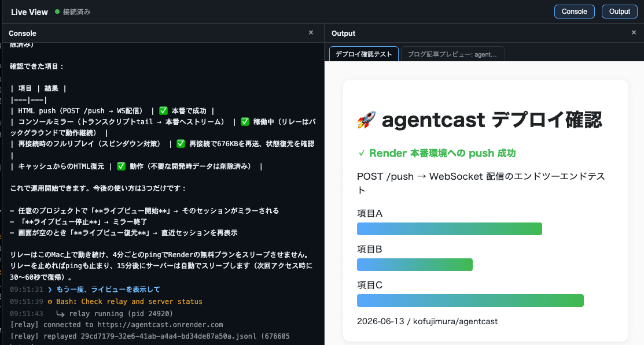
Task: Click the green check next to 再接続で676KBを再送
Action: click(x=181, y=144)
